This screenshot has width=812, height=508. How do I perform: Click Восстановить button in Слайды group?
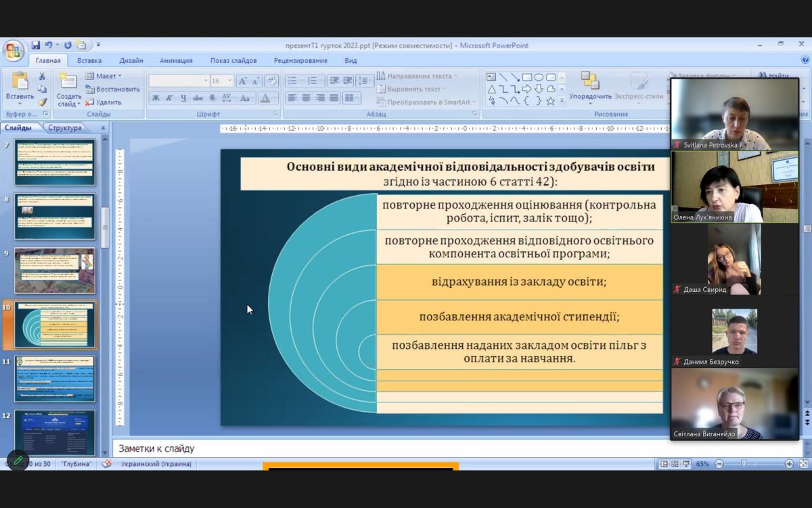click(x=112, y=89)
